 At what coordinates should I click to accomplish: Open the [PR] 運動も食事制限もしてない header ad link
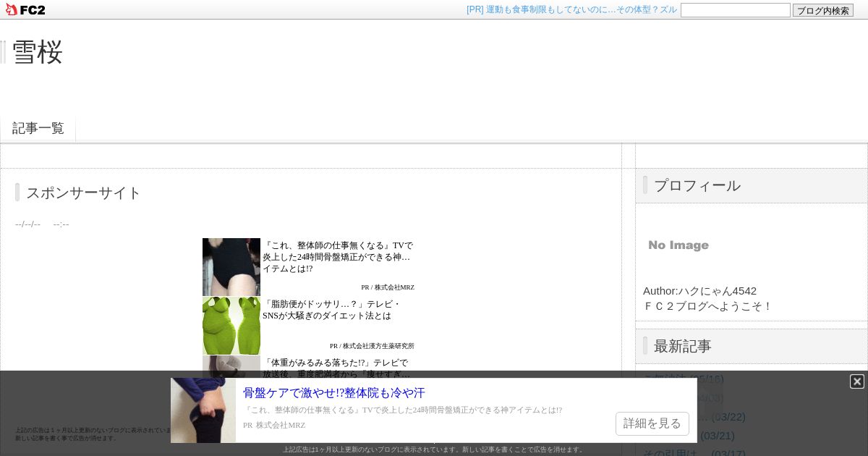coord(571,9)
